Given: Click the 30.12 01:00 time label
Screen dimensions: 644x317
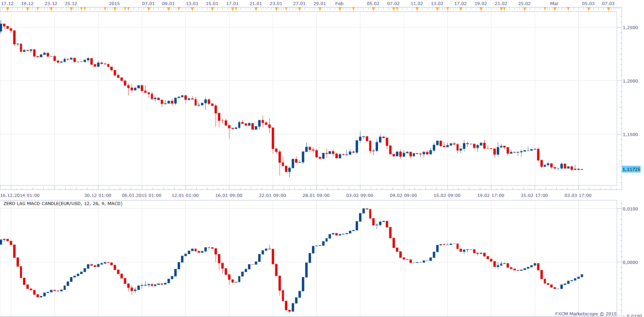Looking at the screenshot, I should 98,196.
